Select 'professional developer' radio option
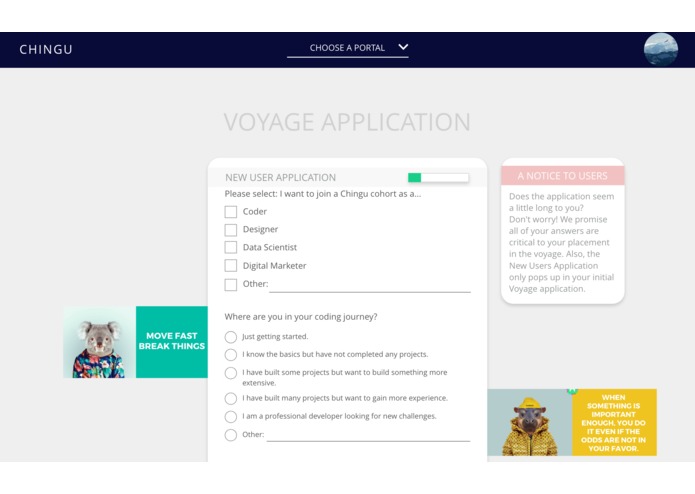The height and width of the screenshot is (494, 695). [230, 416]
